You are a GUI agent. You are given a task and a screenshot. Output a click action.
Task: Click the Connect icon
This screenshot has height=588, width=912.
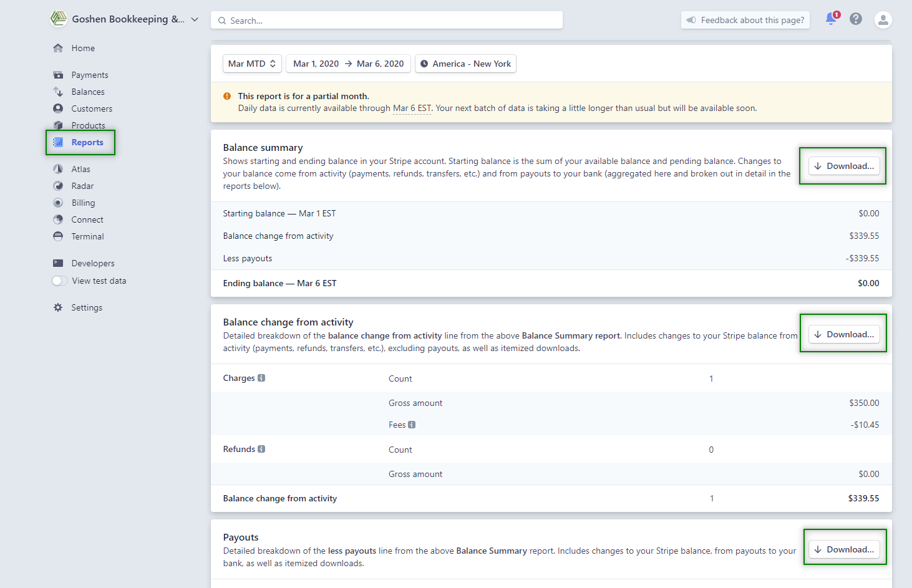pos(59,219)
